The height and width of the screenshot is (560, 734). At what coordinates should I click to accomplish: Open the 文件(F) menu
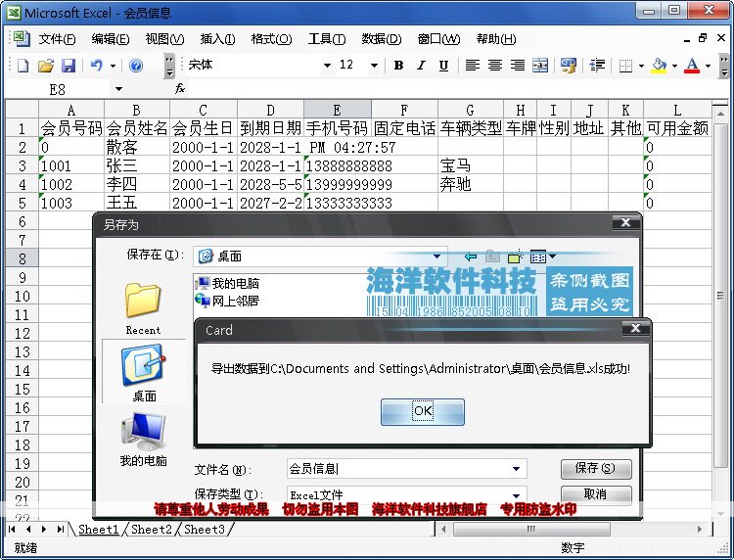57,39
